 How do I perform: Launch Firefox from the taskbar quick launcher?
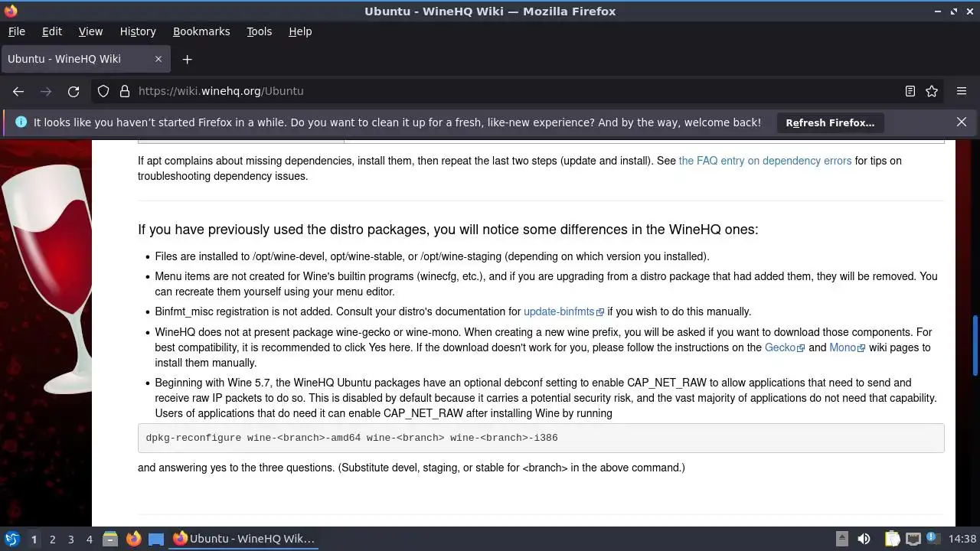(133, 539)
